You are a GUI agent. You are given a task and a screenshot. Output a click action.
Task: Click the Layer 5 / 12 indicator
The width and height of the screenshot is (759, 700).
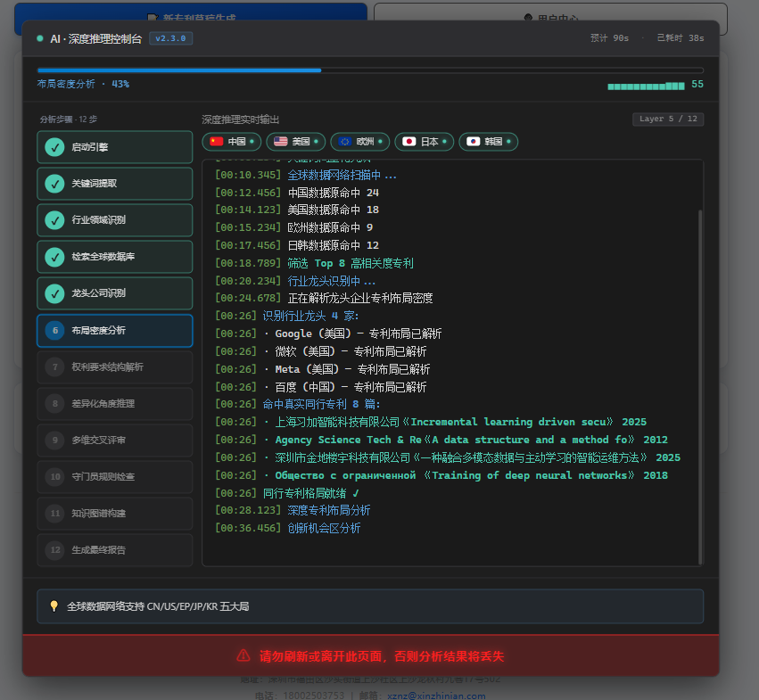pyautogui.click(x=668, y=119)
